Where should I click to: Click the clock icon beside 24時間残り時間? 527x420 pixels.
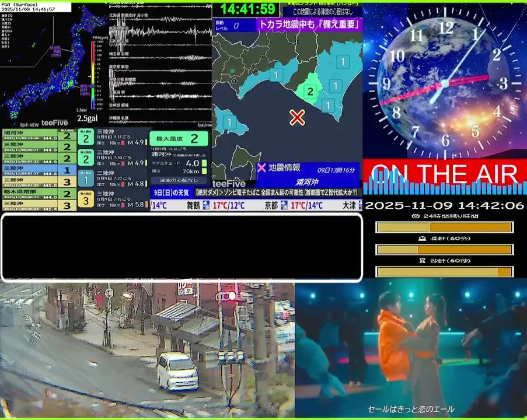click(x=416, y=216)
